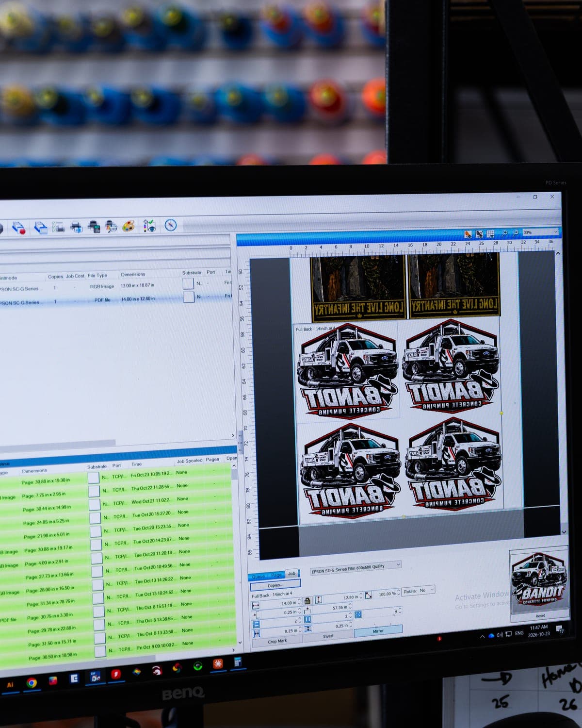The width and height of the screenshot is (582, 728).
Task: Click the zoom out magnifier above the preview
Action: pos(516,233)
